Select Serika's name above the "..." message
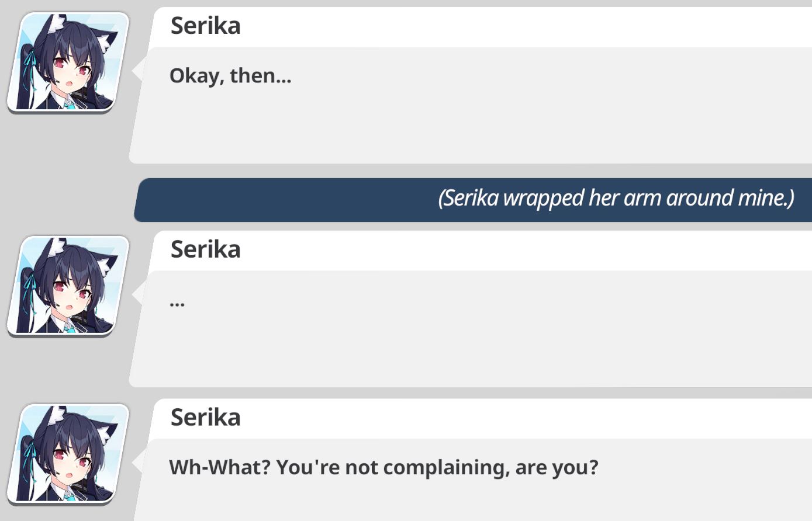 (205, 249)
